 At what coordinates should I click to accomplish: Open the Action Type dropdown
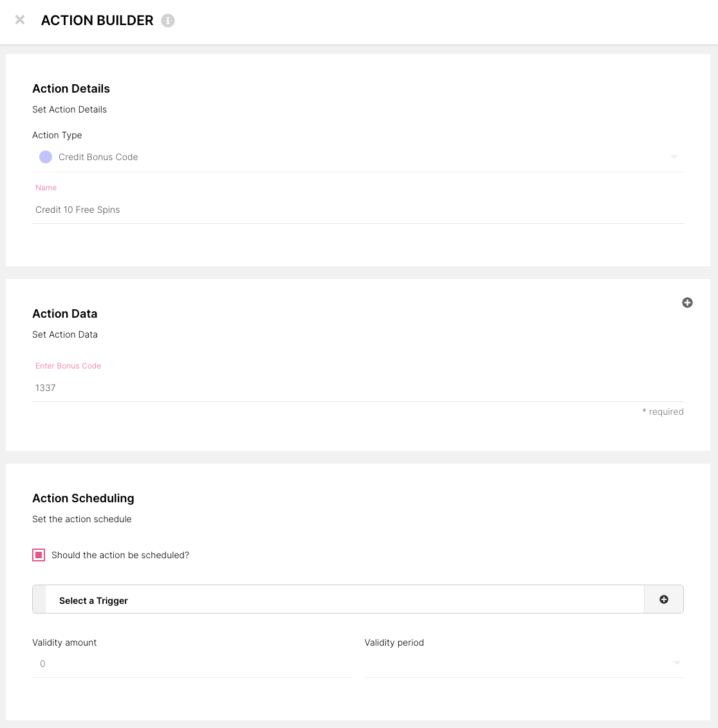tap(357, 157)
